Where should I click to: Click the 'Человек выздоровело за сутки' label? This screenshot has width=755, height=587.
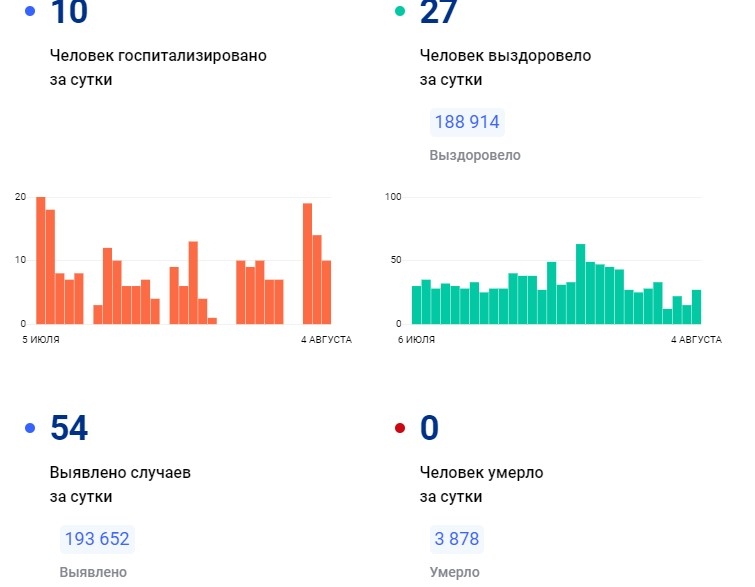(505, 67)
